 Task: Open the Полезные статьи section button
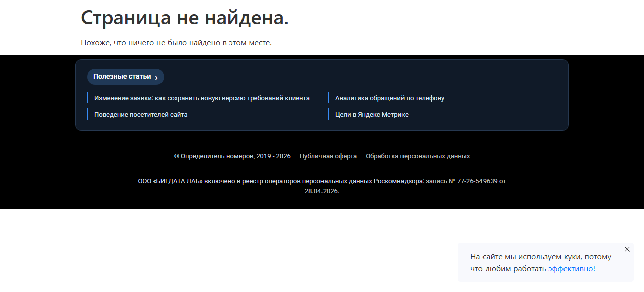(x=125, y=77)
